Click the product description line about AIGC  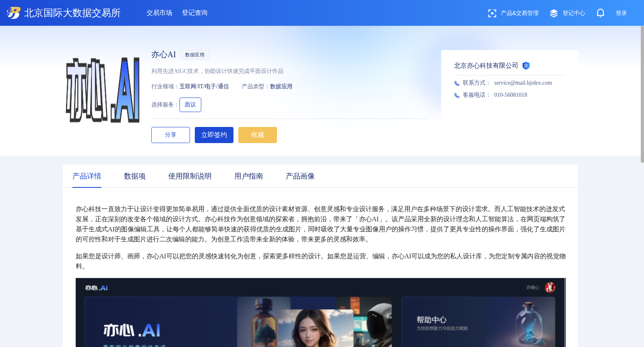(x=217, y=71)
